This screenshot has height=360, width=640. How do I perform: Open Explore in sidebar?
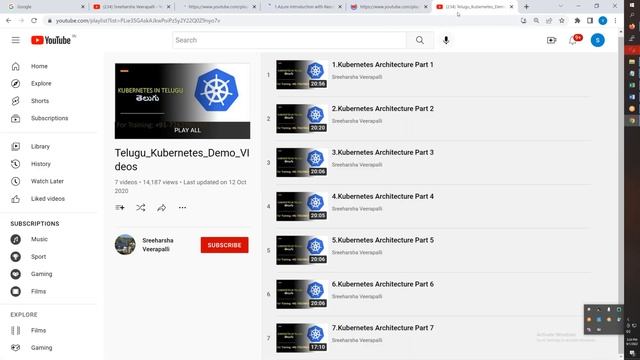tap(41, 83)
